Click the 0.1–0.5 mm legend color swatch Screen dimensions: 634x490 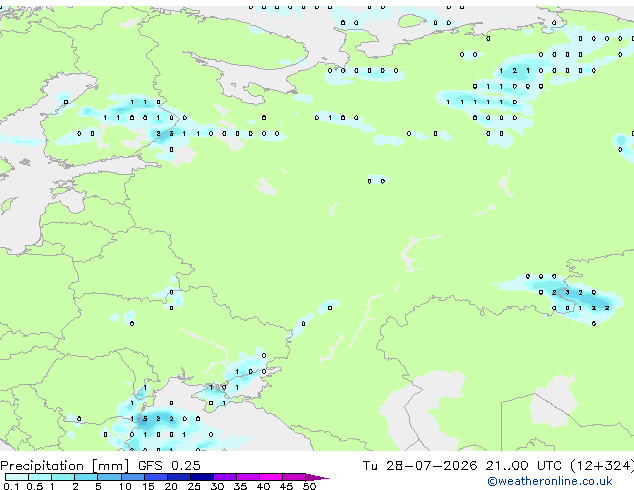(x=17, y=477)
